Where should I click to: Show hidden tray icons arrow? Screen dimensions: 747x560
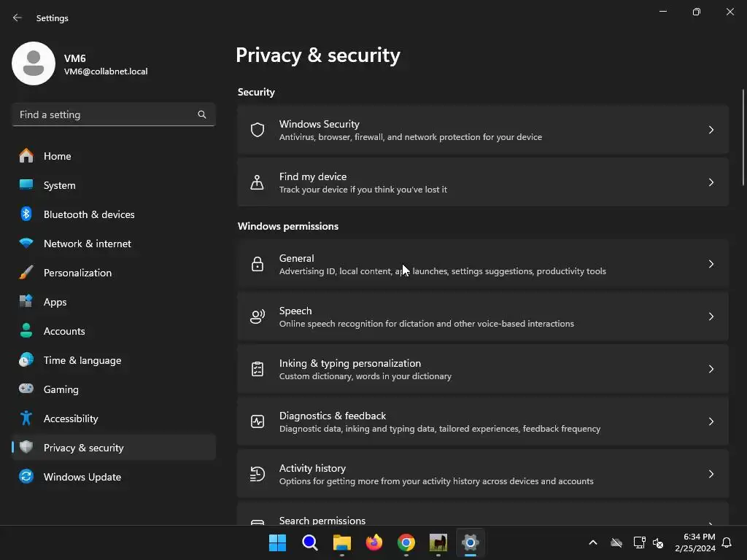592,542
